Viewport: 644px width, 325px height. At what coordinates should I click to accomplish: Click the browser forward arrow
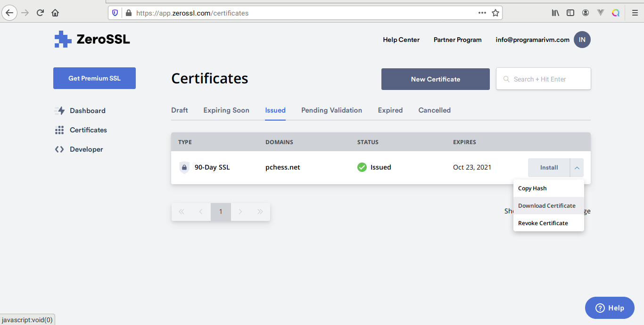coord(25,13)
